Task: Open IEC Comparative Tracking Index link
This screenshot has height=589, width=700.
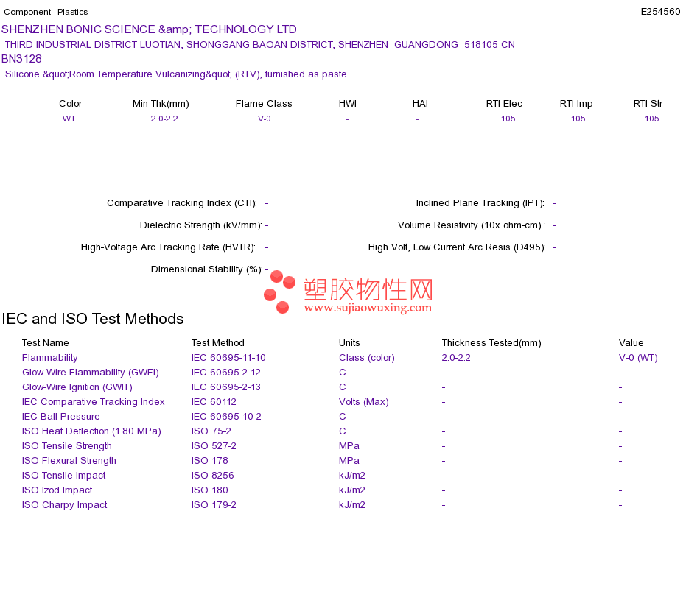Action: [x=94, y=401]
